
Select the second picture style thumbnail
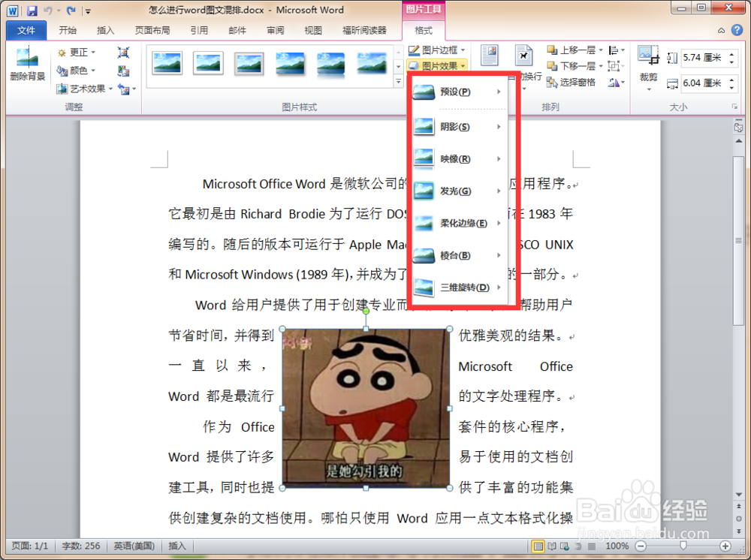pos(208,63)
